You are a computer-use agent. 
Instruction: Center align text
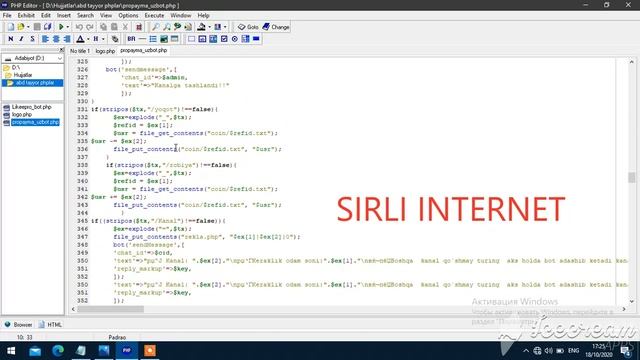point(56,39)
